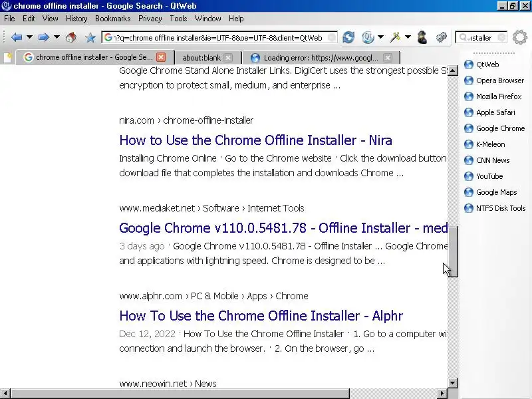Screen dimensions: 532x399
Task: Open the Bookmarks menu
Action: coord(113,19)
